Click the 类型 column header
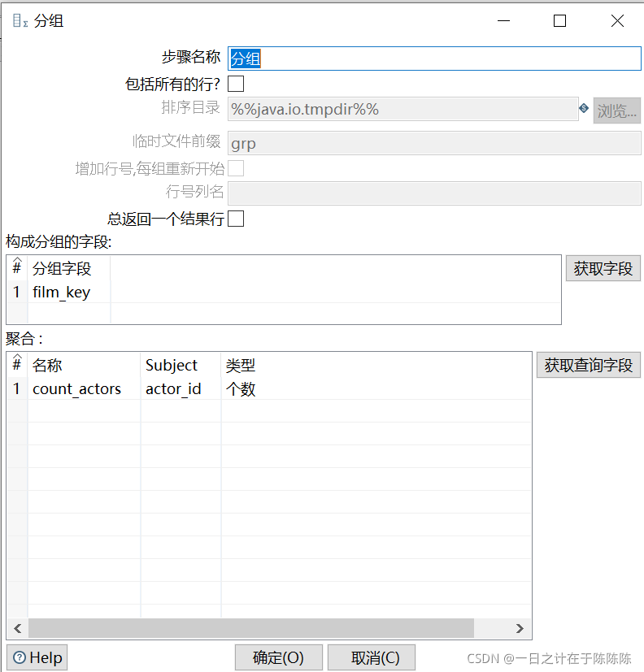 376,365
